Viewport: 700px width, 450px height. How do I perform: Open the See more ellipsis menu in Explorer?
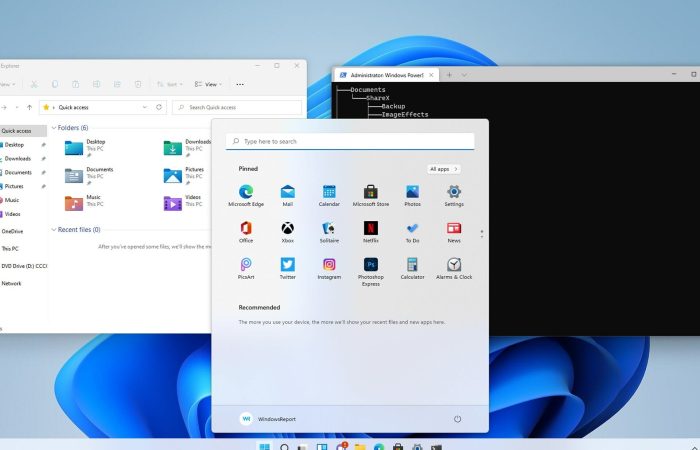(x=240, y=84)
